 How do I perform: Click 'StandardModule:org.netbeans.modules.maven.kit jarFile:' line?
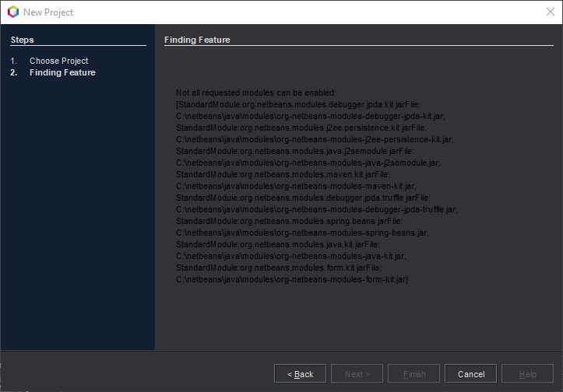(x=283, y=174)
